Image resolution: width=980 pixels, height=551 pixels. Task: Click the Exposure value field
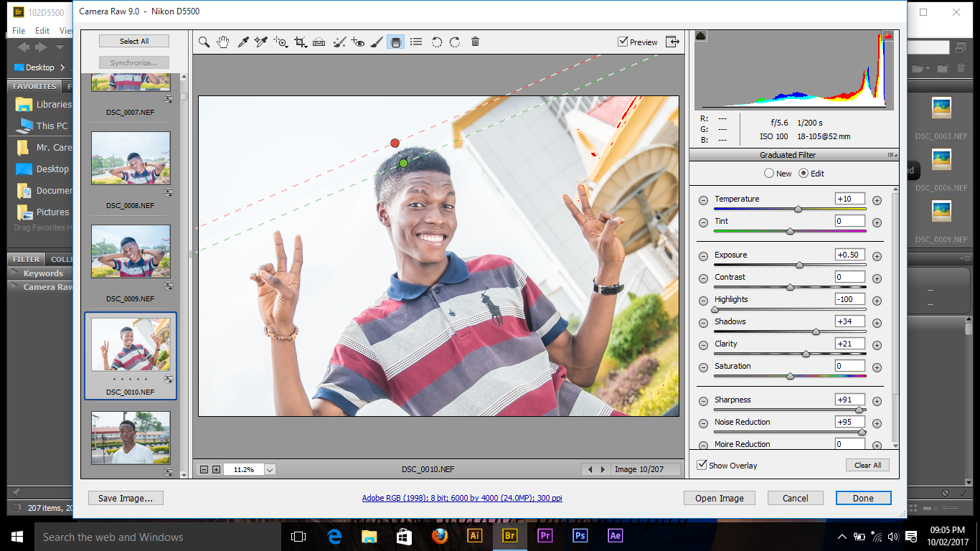coord(850,255)
